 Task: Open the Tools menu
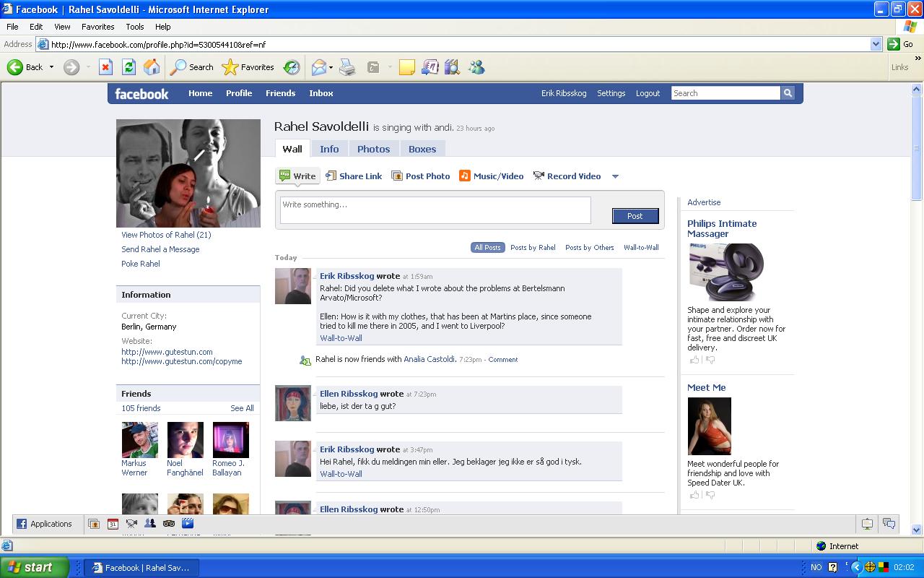[135, 27]
